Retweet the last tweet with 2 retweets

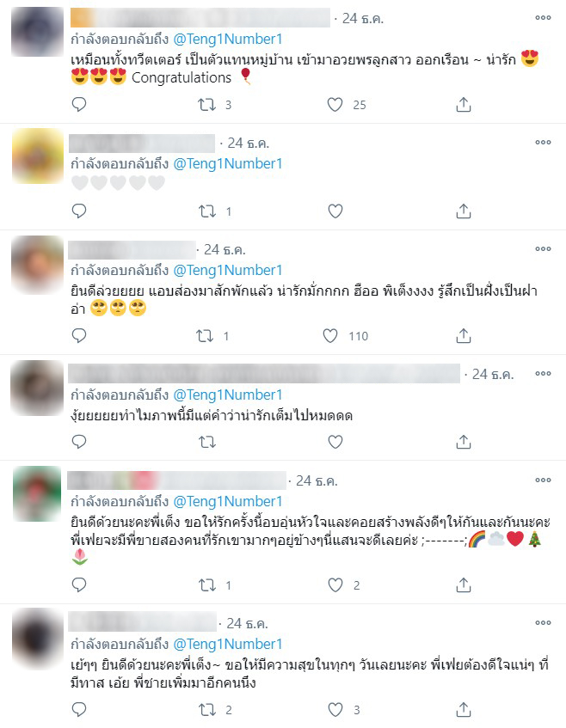206,709
